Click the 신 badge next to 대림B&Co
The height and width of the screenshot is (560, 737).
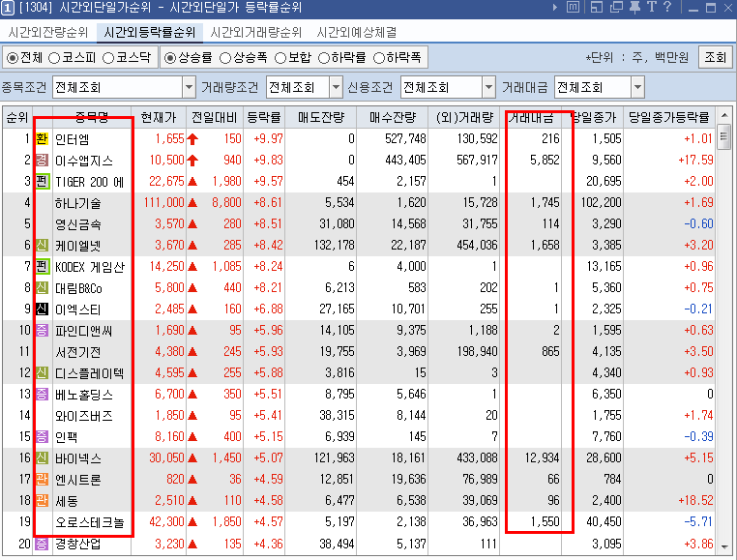tap(42, 288)
